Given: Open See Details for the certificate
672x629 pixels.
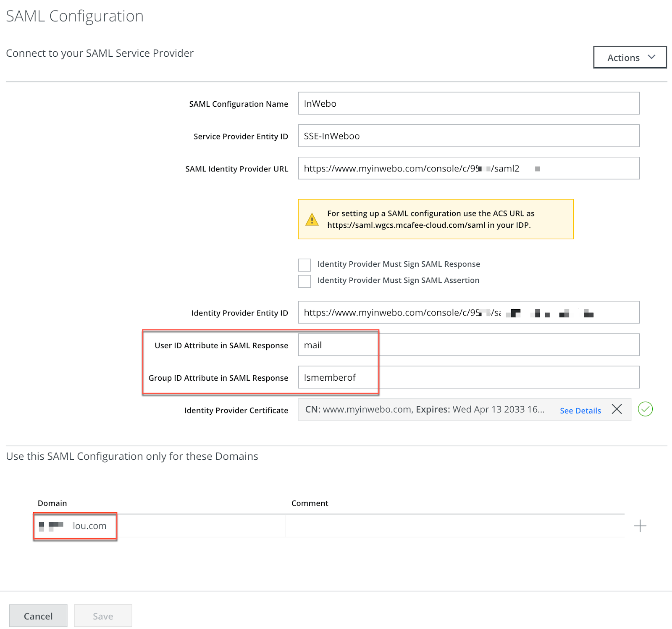Looking at the screenshot, I should pos(580,411).
